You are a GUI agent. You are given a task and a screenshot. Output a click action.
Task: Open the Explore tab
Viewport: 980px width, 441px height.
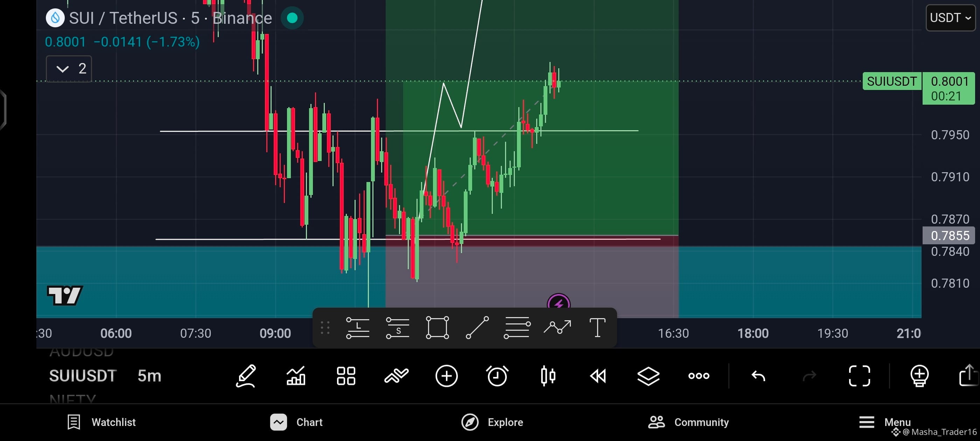point(492,422)
